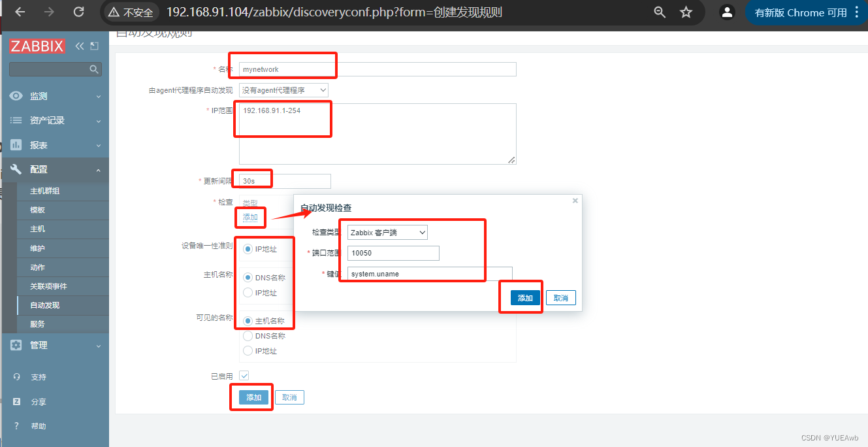The image size is (868, 447).
Task: Click the 分享 Z icon
Action: tap(17, 402)
